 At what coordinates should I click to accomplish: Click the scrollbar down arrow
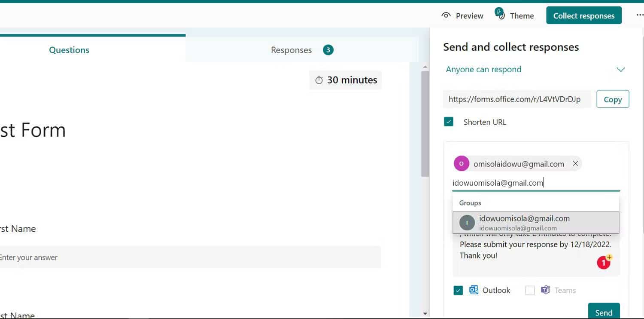(x=425, y=313)
